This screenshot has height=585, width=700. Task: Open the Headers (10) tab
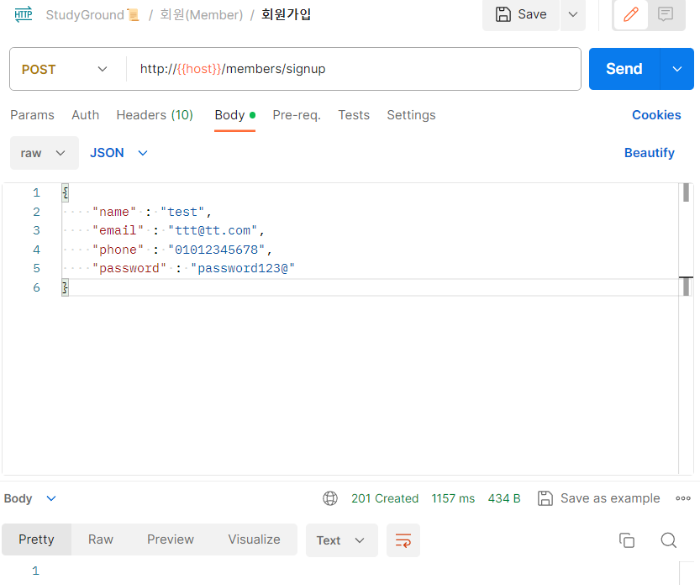tap(154, 115)
